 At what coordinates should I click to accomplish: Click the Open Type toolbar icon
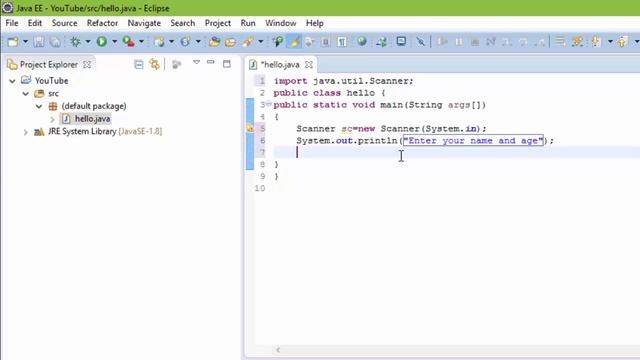[x=214, y=42]
